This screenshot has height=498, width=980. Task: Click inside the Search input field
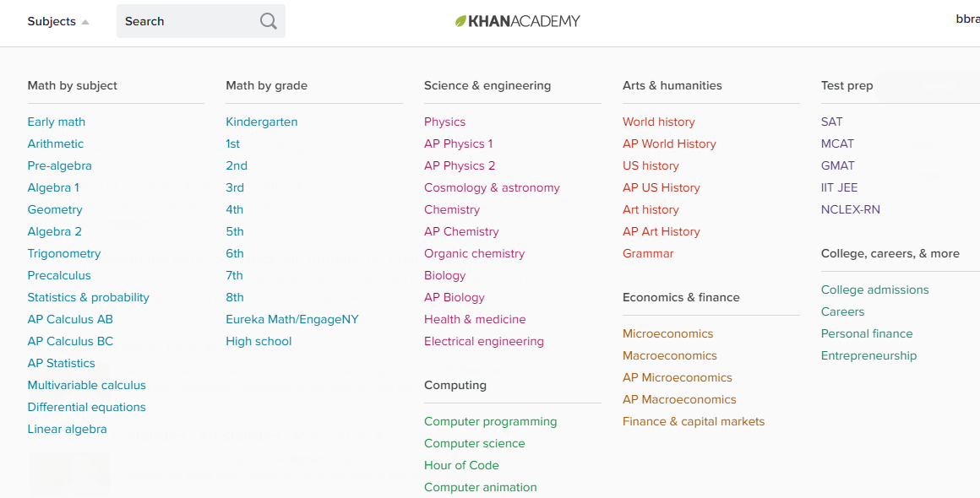pyautogui.click(x=188, y=21)
